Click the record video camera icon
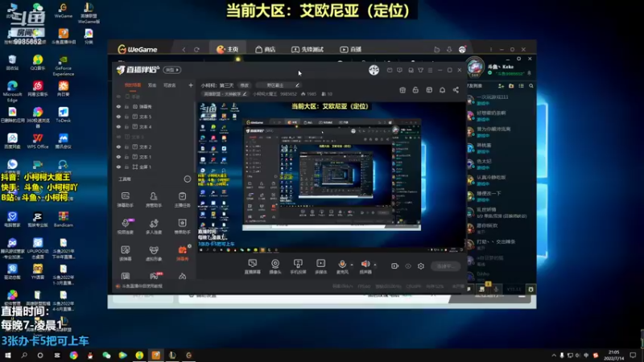Viewport: 644px width, 362px height. click(394, 266)
